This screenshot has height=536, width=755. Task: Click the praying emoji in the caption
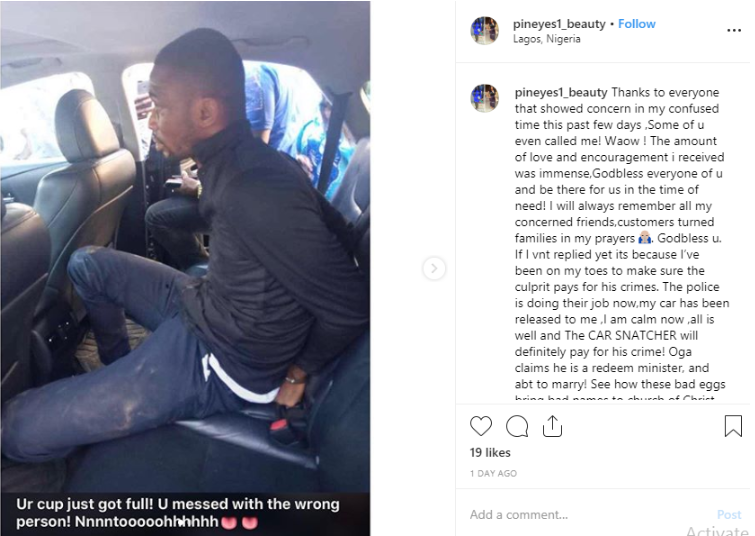click(645, 238)
